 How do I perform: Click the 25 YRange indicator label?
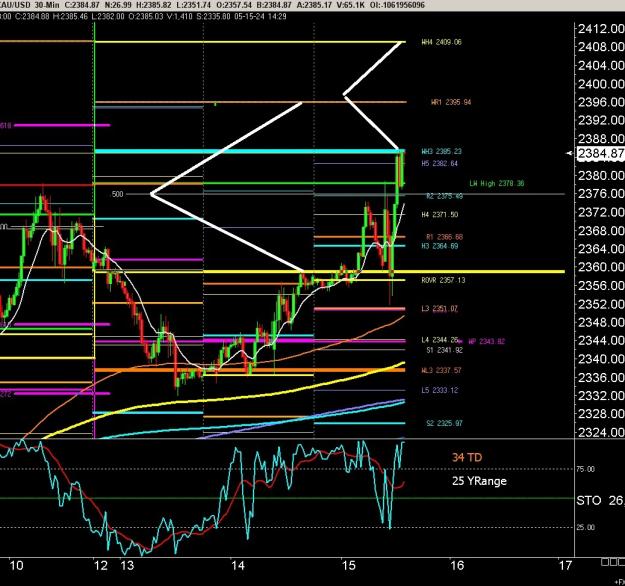[x=479, y=481]
